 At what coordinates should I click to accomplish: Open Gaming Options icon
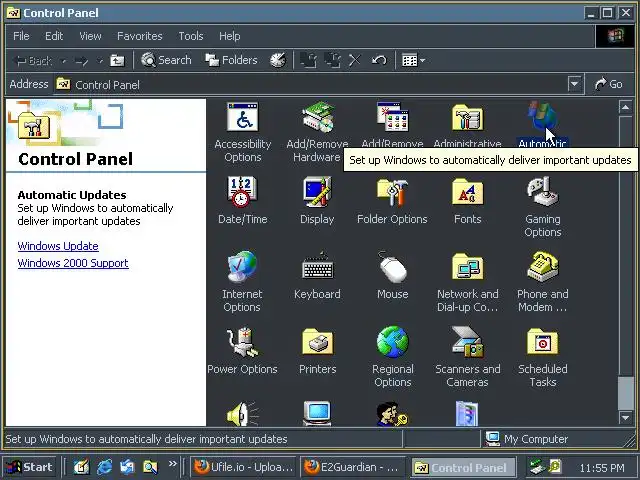tap(542, 192)
